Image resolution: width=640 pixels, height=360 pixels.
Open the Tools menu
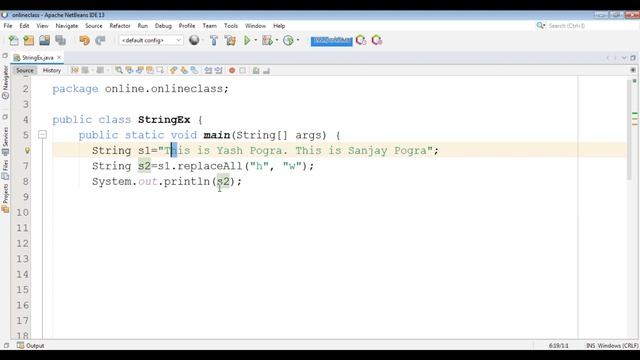click(x=231, y=26)
